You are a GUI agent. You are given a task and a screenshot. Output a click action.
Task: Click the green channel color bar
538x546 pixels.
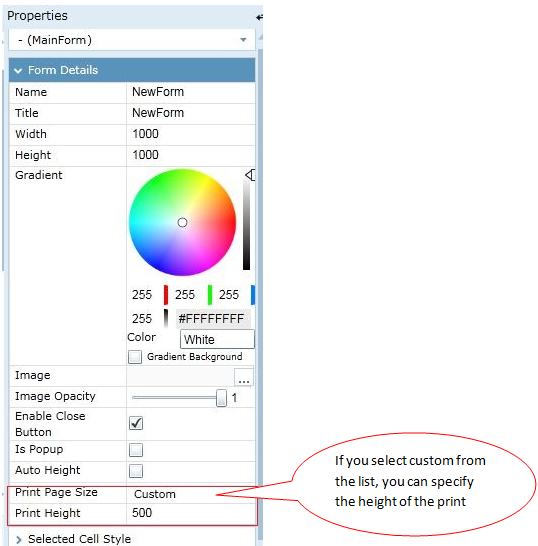coord(210,295)
